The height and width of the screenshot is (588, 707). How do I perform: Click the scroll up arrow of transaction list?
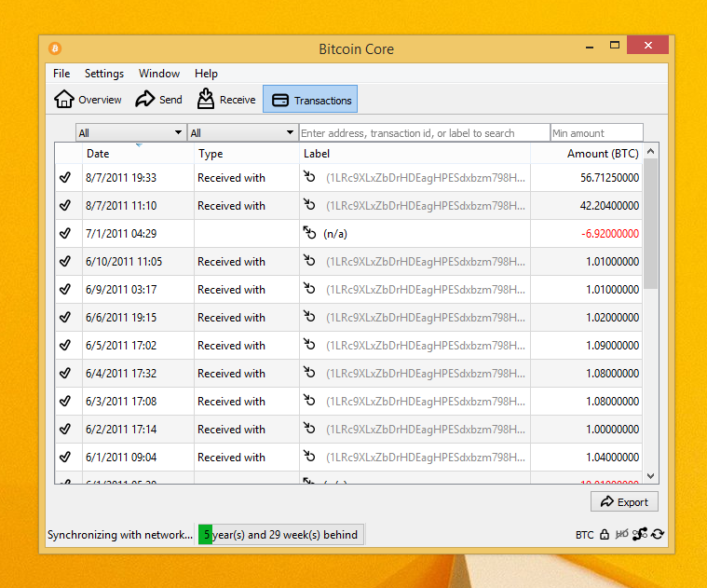click(650, 151)
